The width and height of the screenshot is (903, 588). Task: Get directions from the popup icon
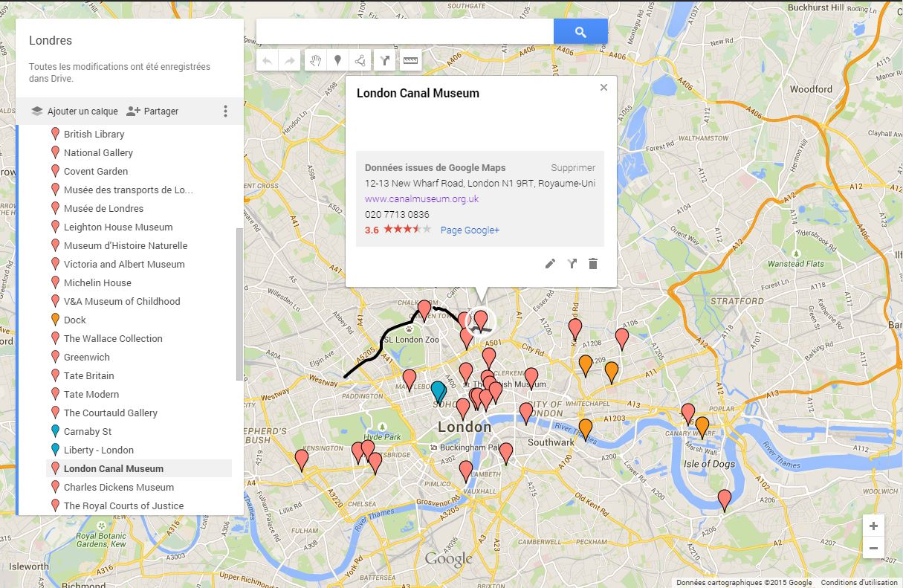click(572, 263)
